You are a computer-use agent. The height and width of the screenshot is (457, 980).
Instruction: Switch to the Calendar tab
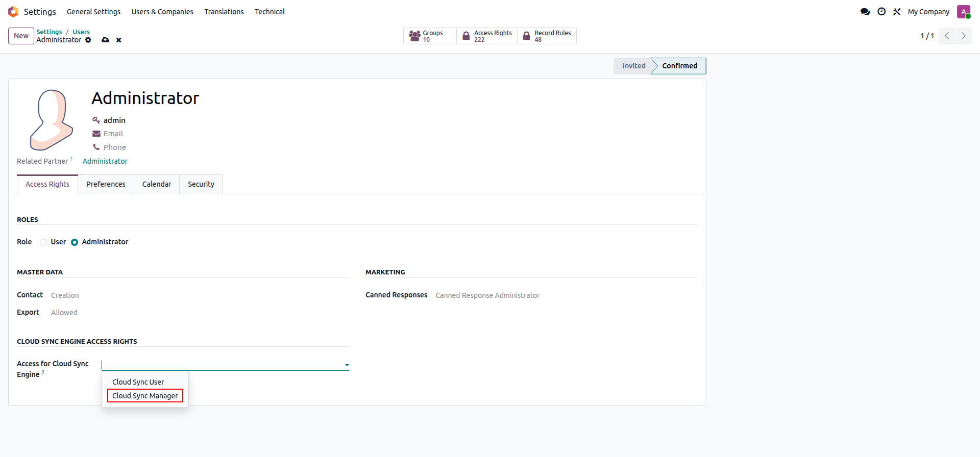pyautogui.click(x=157, y=184)
